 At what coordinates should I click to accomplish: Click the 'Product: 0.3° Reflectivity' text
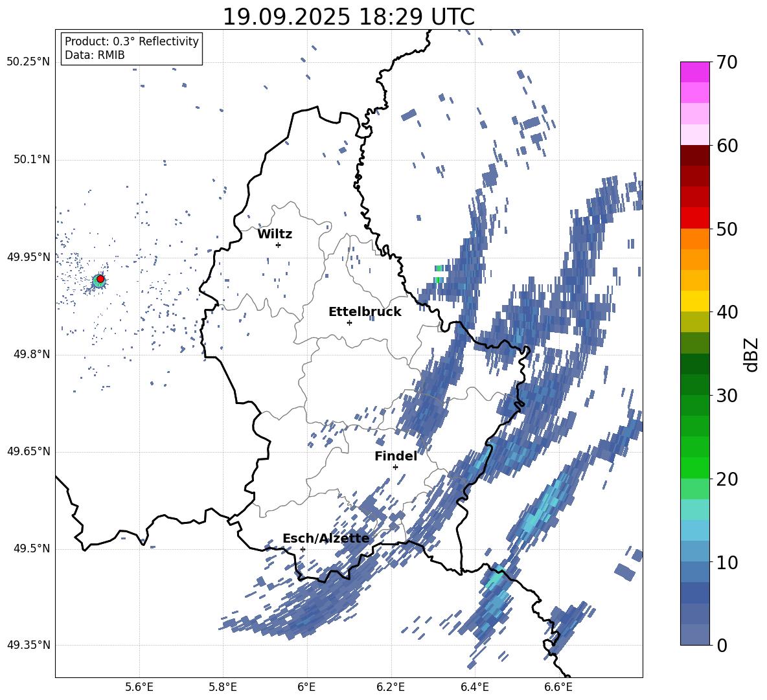coord(132,41)
